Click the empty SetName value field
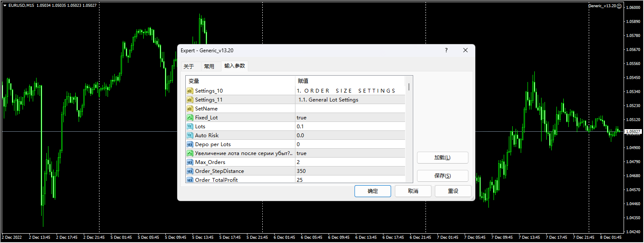The height and width of the screenshot is (243, 644). pyautogui.click(x=350, y=108)
